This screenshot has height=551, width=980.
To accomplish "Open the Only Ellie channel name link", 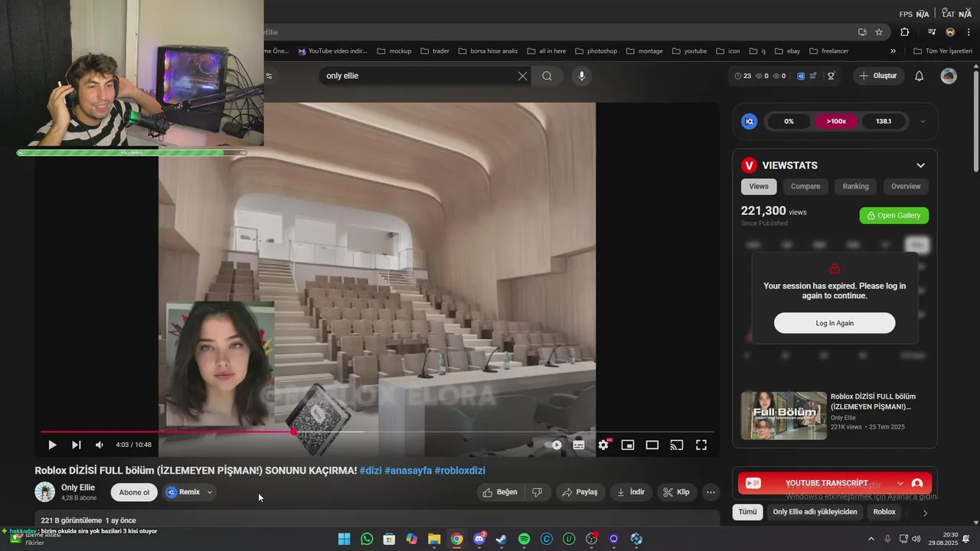I will click(x=78, y=487).
